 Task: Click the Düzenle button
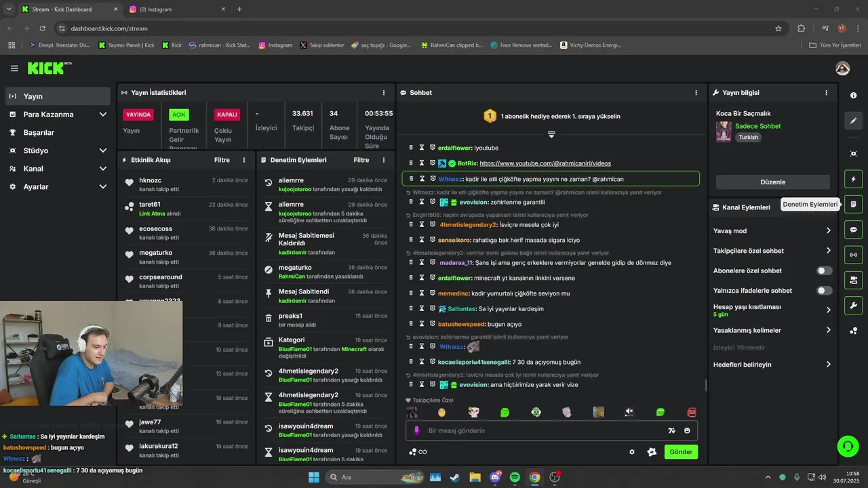(x=772, y=182)
